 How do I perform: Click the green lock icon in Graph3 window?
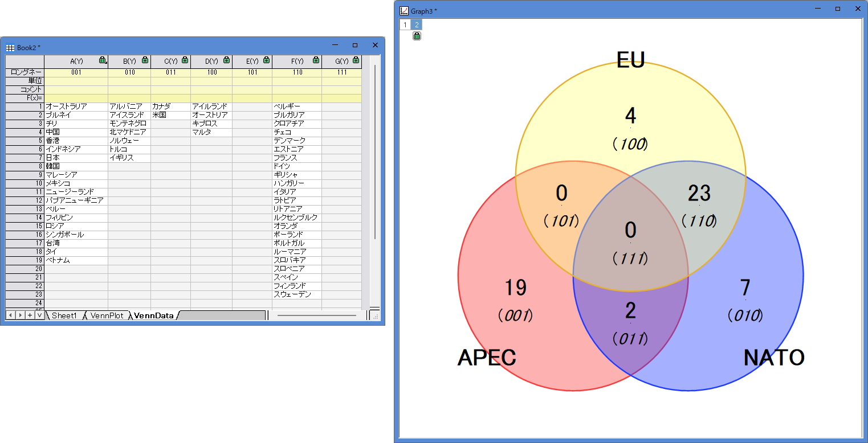click(417, 36)
